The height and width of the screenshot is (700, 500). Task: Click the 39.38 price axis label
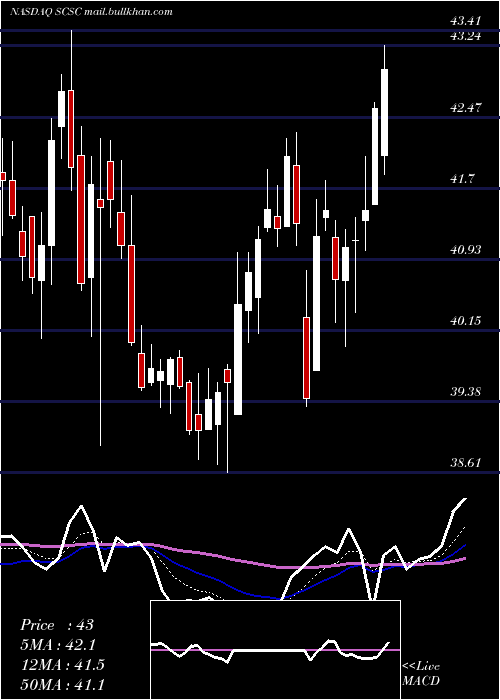pyautogui.click(x=466, y=392)
